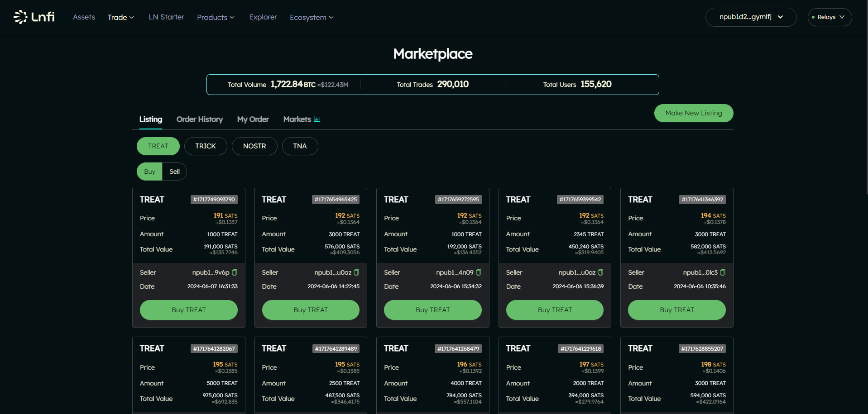The image size is (868, 414).
Task: Switch to the My Order tab
Action: (253, 119)
